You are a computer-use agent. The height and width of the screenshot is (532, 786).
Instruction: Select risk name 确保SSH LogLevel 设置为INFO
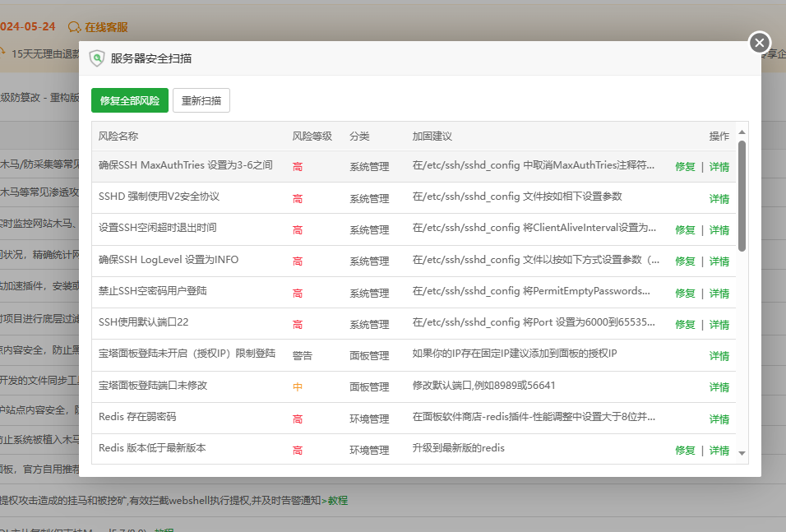coord(169,259)
